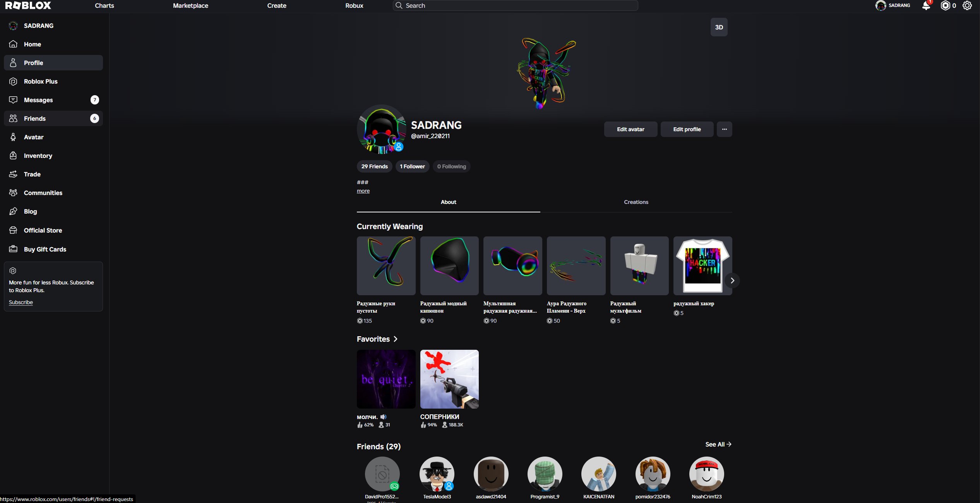Open the СОПЕРНИКИ favorite game thumbnail

pos(449,379)
